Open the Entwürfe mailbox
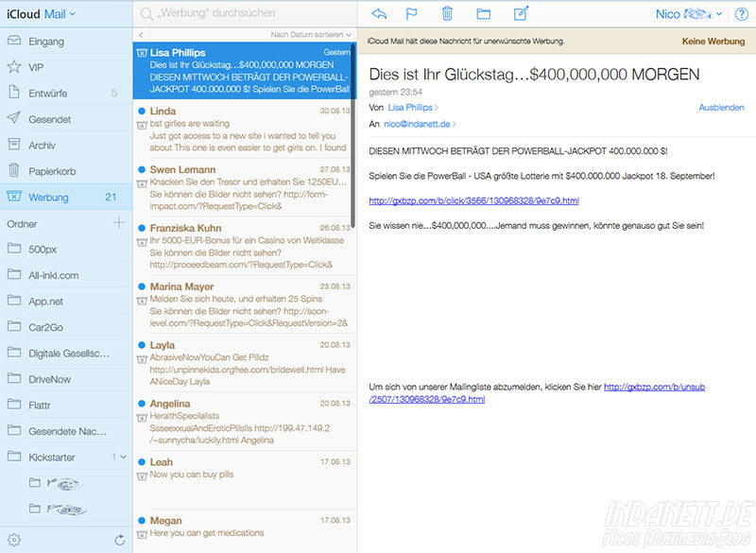 tap(66, 93)
